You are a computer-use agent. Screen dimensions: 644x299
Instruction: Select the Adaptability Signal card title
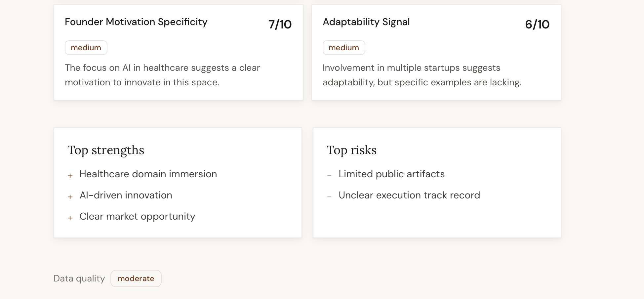point(366,22)
